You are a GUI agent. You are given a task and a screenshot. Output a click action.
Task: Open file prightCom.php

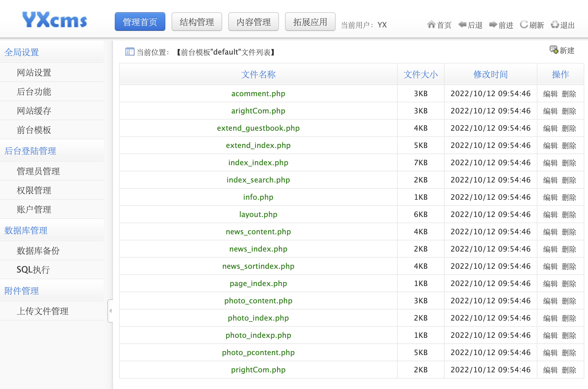(x=258, y=370)
